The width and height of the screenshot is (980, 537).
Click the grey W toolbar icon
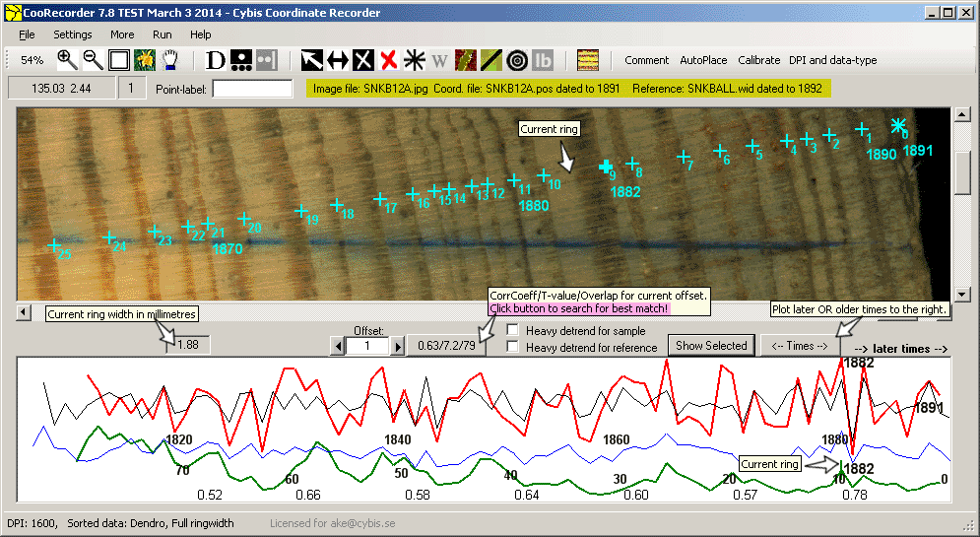point(440,60)
